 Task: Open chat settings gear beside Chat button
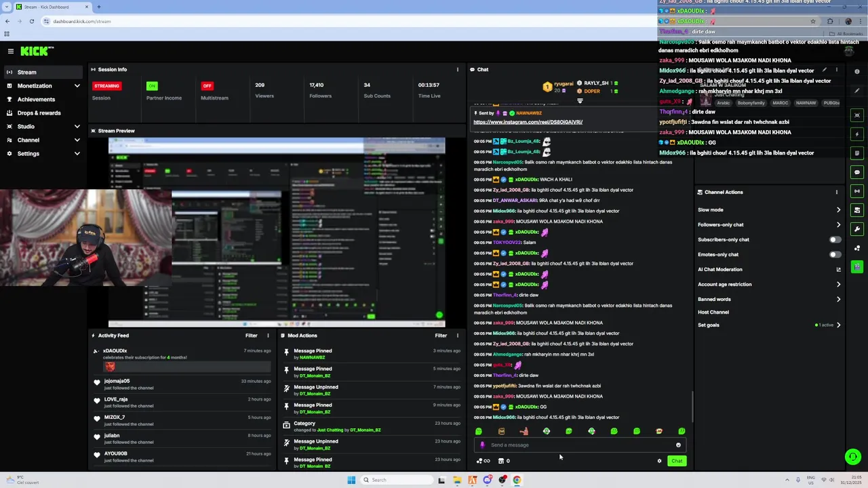(x=659, y=461)
